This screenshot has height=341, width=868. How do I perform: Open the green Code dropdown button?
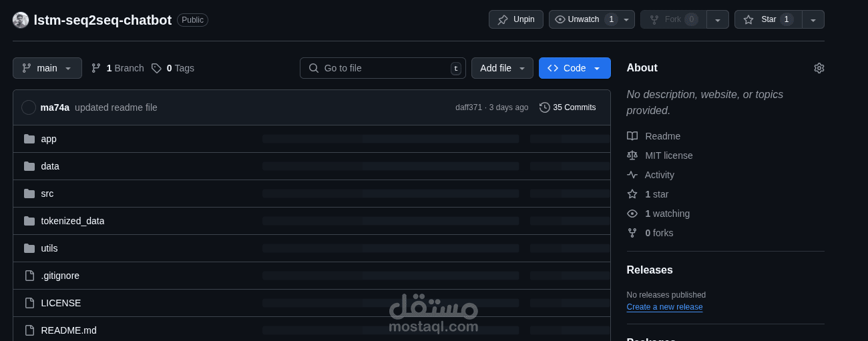[574, 68]
